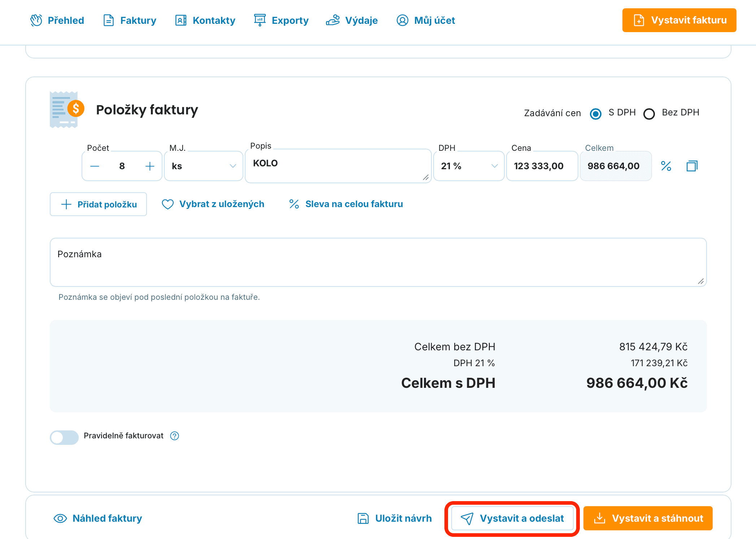Click the item discount percent icon
This screenshot has width=756, height=539.
[666, 166]
